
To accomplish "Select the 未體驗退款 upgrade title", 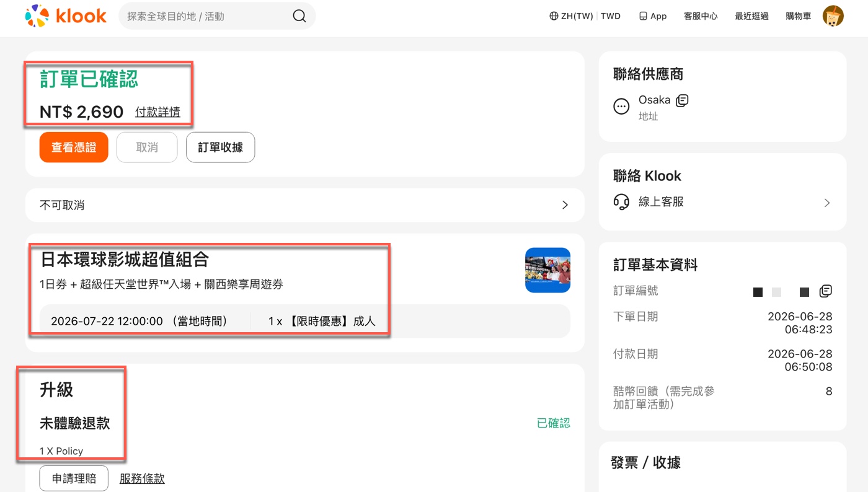I will coord(75,423).
